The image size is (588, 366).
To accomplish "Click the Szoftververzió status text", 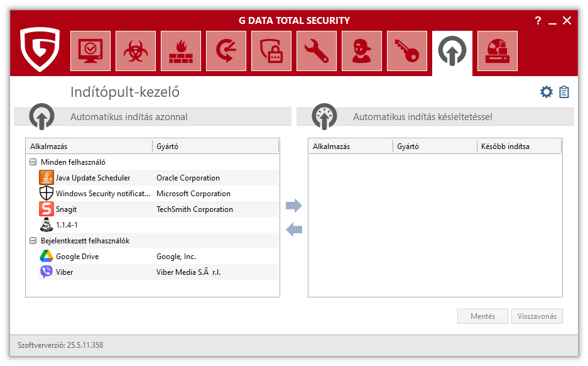I will point(60,345).
